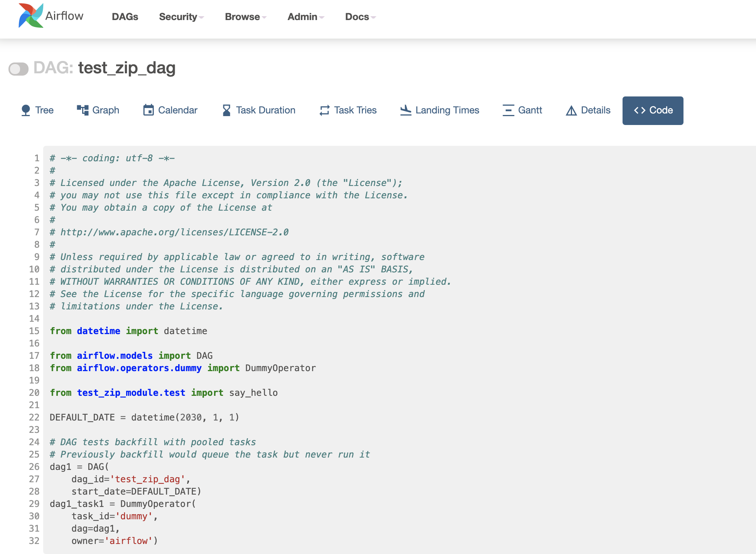
Task: Select the Tree view icon
Action: coord(25,110)
